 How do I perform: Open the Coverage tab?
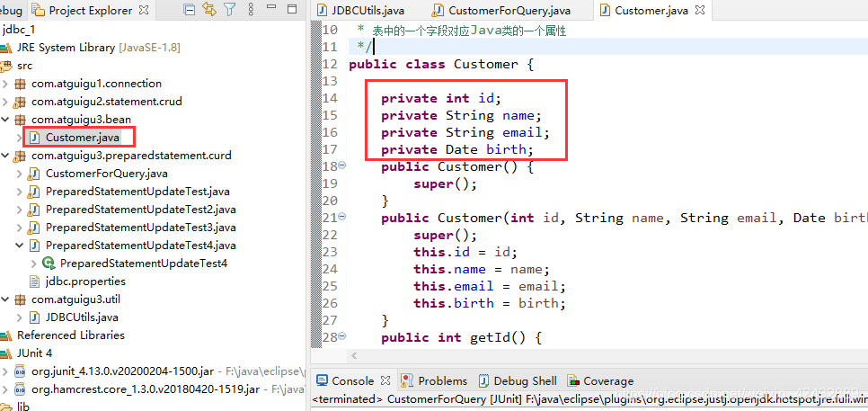pos(600,380)
